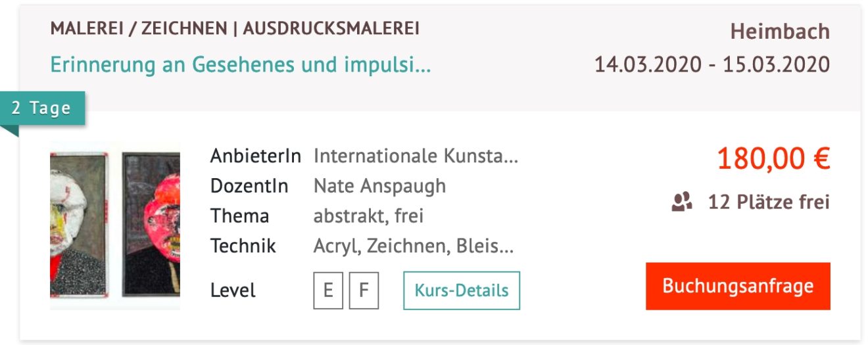Open the Kurs-Details page
The height and width of the screenshot is (345, 868).
(x=461, y=290)
